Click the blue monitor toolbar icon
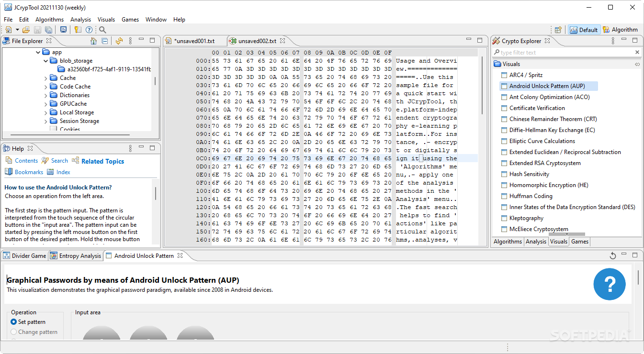Screen dimensions: 644x354 tap(63, 30)
